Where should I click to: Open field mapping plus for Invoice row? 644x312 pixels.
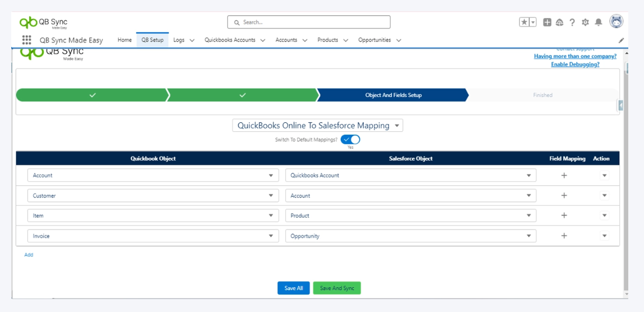point(564,236)
